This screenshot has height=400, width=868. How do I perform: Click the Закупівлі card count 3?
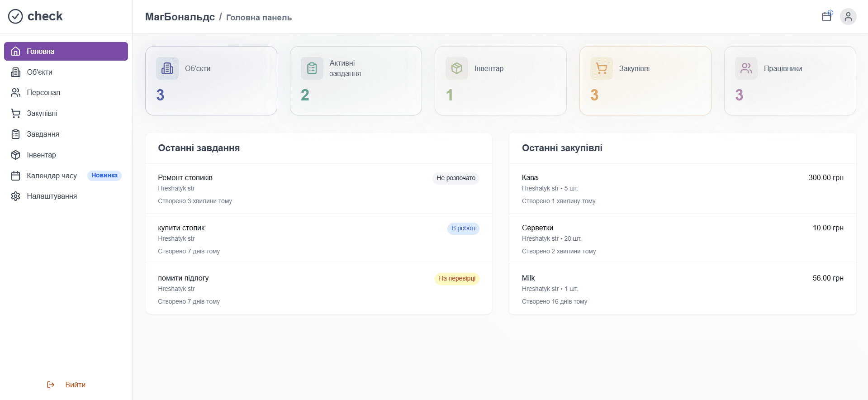pyautogui.click(x=594, y=95)
